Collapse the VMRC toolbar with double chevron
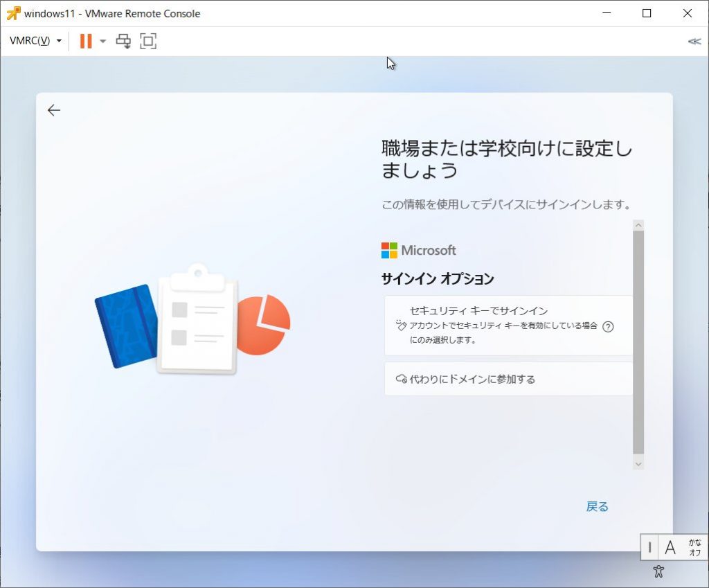Image resolution: width=709 pixels, height=588 pixels. [694, 42]
